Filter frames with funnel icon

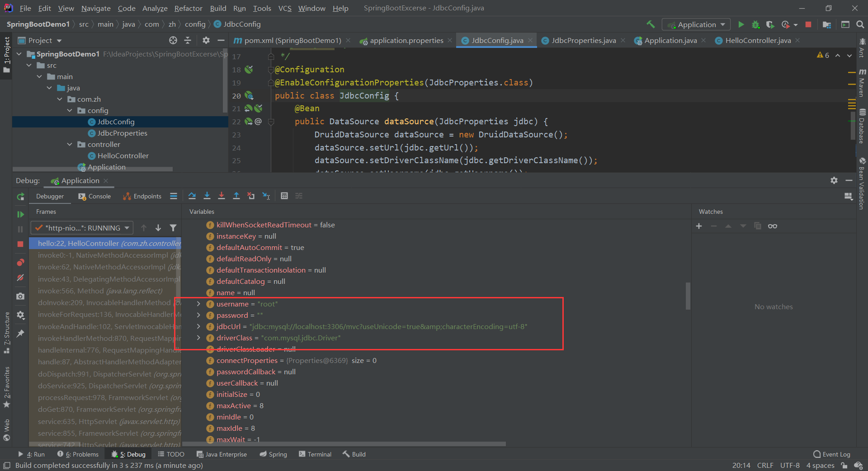pos(173,228)
